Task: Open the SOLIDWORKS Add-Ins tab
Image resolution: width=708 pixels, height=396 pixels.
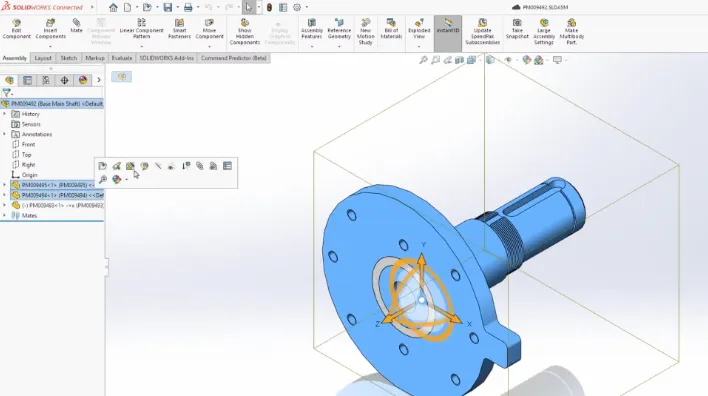Action: 166,58
